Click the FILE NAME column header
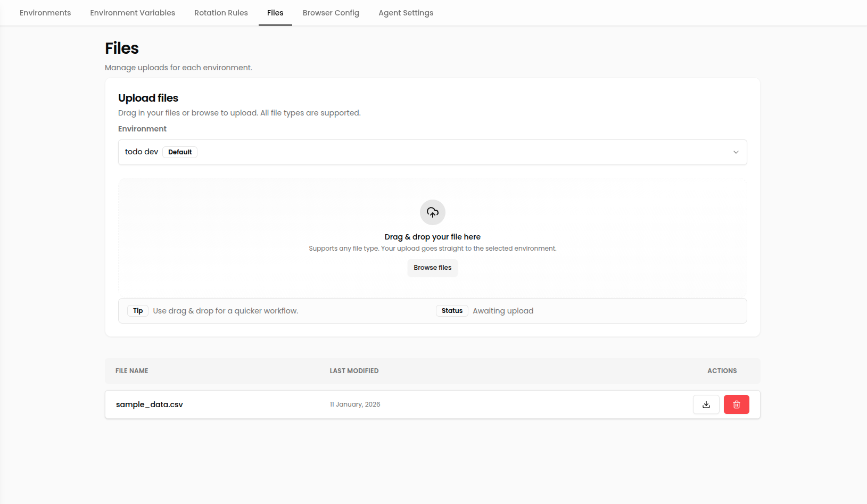 click(131, 370)
